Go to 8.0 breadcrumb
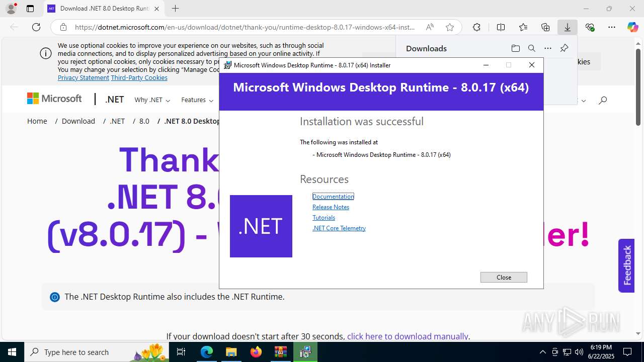 [144, 121]
